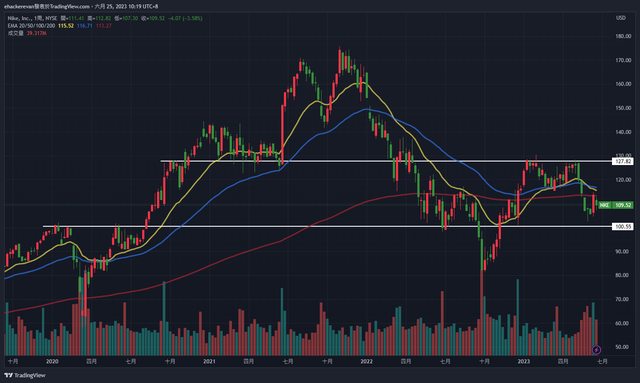Click the volume indicator legend with 29.317M

(x=27, y=33)
